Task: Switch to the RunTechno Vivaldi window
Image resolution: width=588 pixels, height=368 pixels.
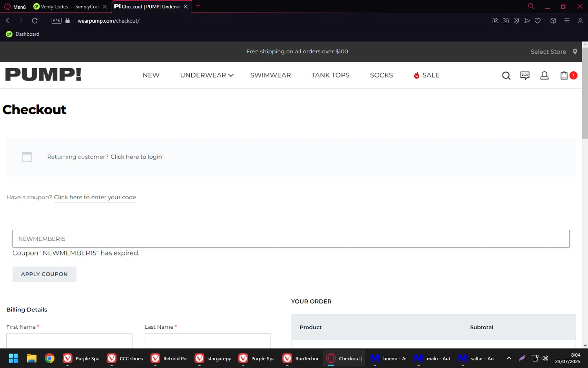Action: tap(301, 358)
